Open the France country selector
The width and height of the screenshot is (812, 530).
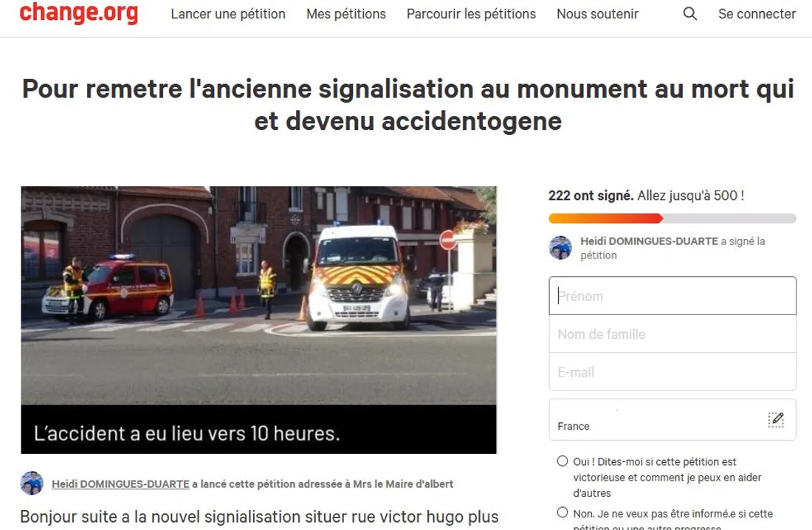672,420
